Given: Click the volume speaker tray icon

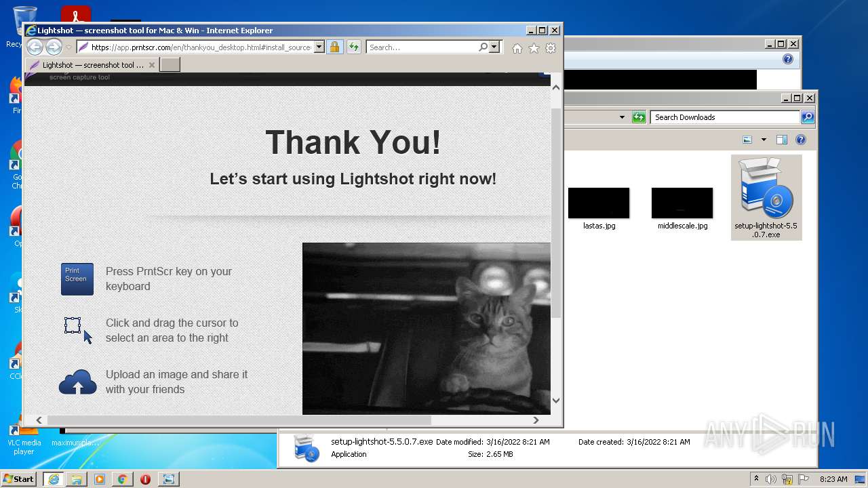Looking at the screenshot, I should [771, 479].
